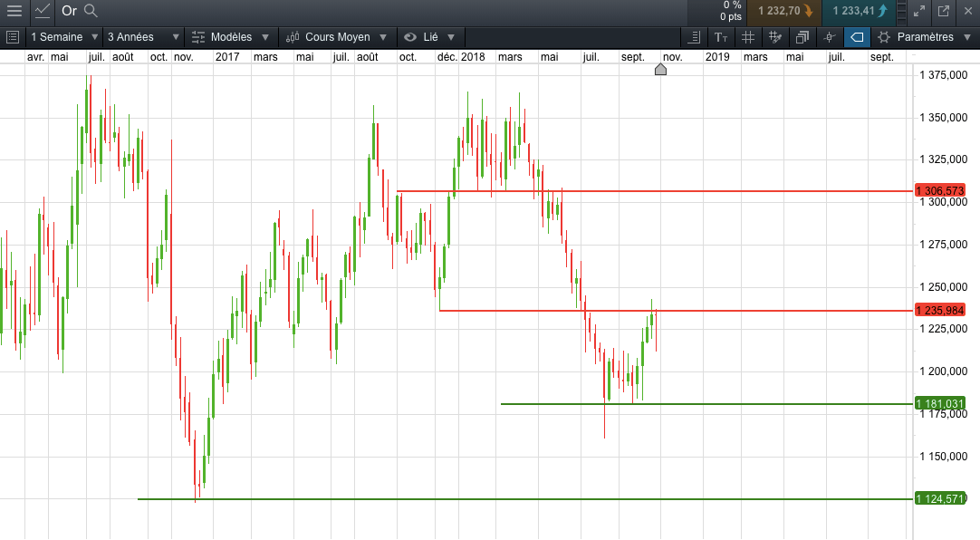Expand the Lié link dropdown arrow
Image resolution: width=980 pixels, height=540 pixels.
tap(451, 37)
